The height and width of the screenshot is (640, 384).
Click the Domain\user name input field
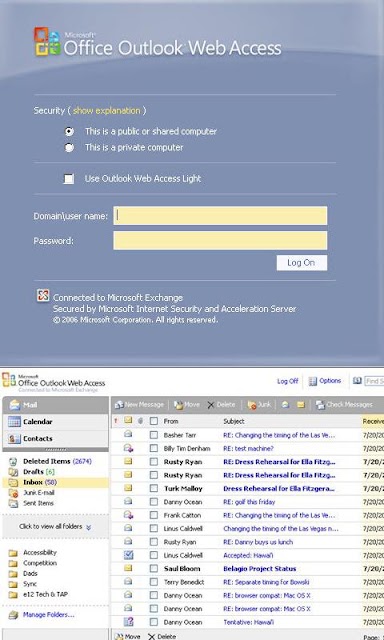pos(220,215)
